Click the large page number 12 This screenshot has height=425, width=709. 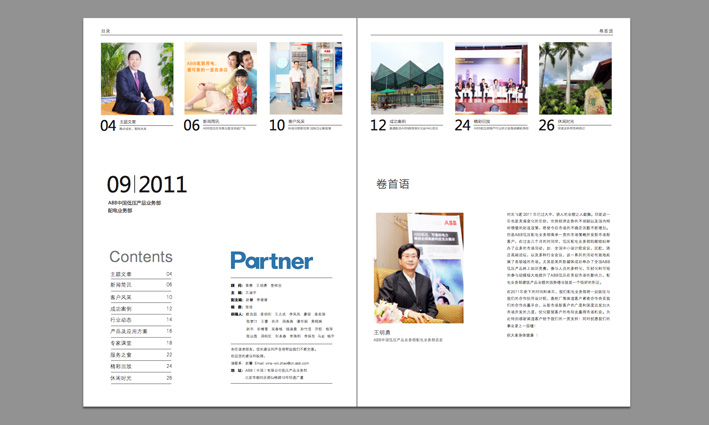(x=378, y=125)
